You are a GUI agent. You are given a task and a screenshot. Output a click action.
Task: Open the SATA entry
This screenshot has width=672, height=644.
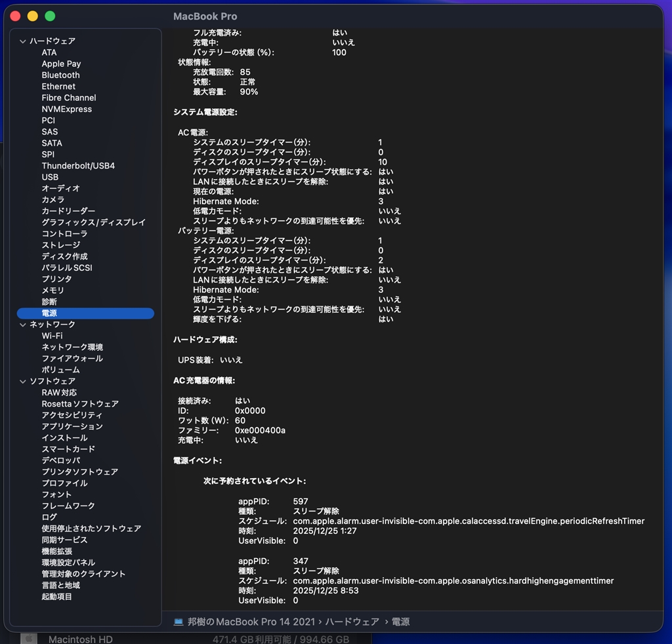(x=52, y=143)
